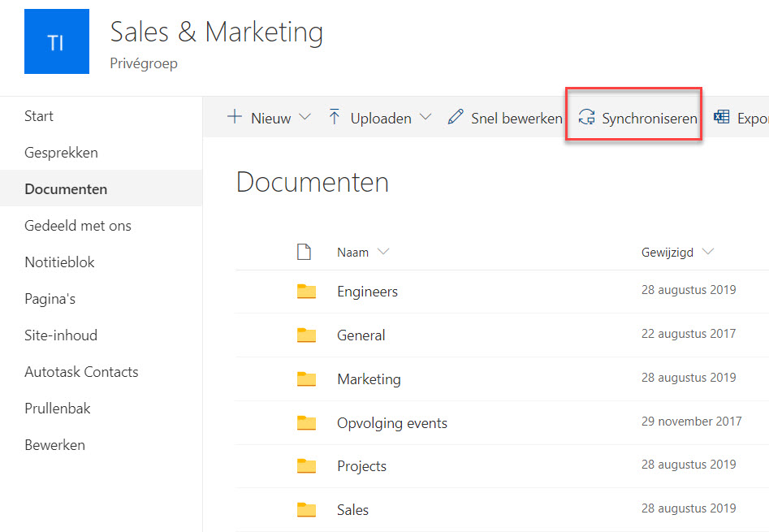769x532 pixels.
Task: Open the Projects folder name
Action: 362,466
